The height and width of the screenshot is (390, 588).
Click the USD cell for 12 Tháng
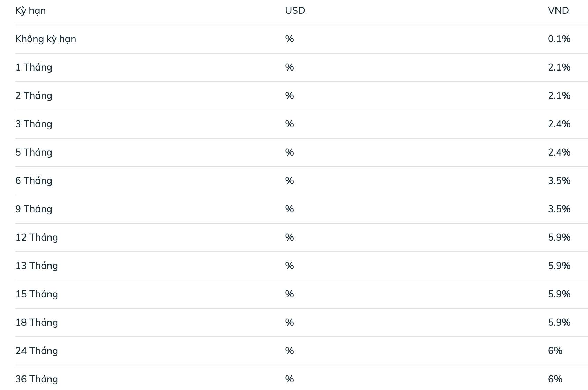coord(290,238)
